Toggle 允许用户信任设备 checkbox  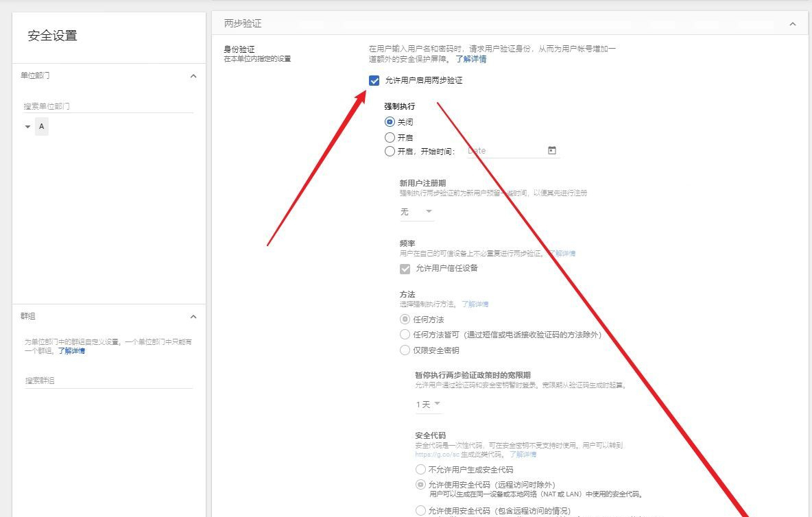click(x=405, y=269)
